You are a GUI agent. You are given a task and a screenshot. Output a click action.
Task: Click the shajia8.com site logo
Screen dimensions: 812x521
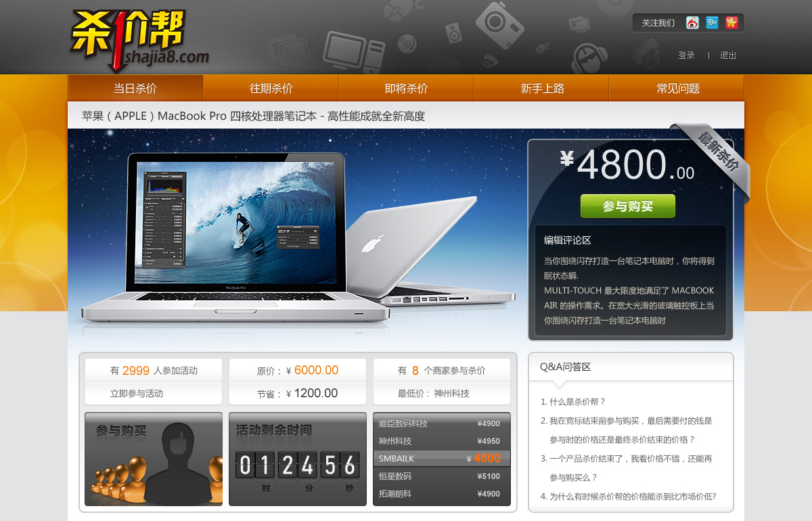tap(139, 41)
